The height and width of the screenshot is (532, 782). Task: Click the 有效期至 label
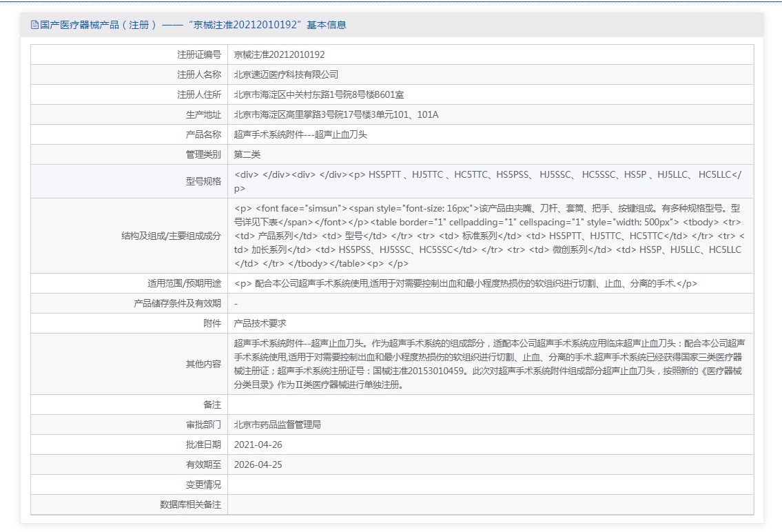[x=203, y=464]
